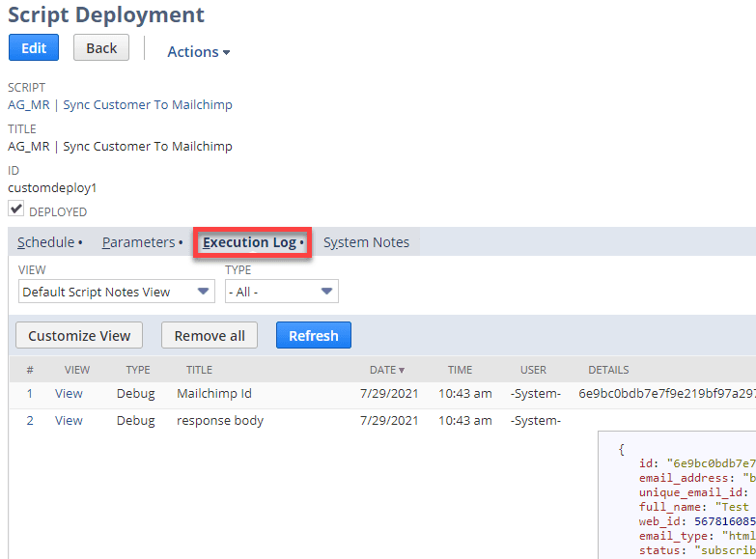Click the customdeploy1 ID value
The width and height of the screenshot is (756, 559).
[x=52, y=187]
